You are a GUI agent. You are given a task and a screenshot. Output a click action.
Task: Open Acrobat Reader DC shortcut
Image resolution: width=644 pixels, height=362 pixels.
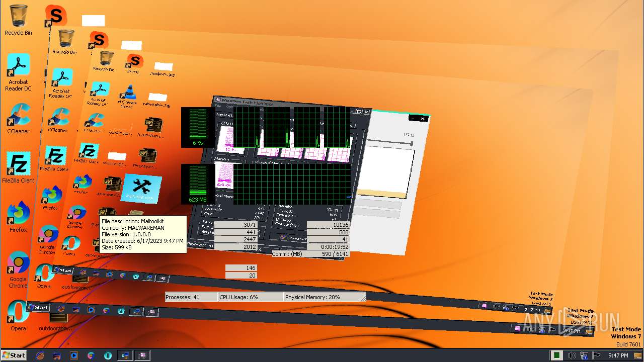coord(18,72)
